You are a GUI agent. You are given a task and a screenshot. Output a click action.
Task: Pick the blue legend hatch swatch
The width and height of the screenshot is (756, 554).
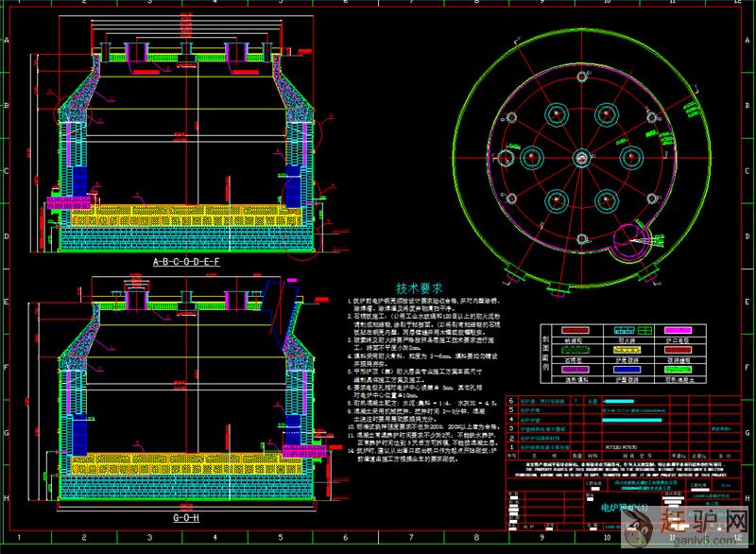625,372
